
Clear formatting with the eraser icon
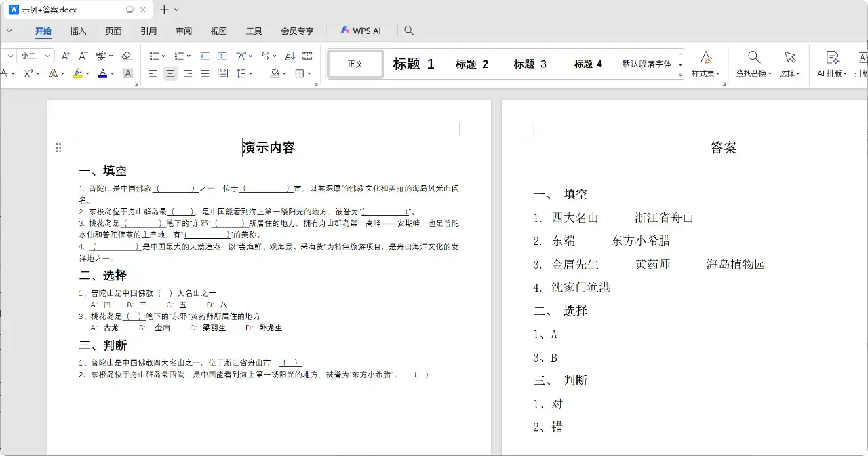(125, 57)
